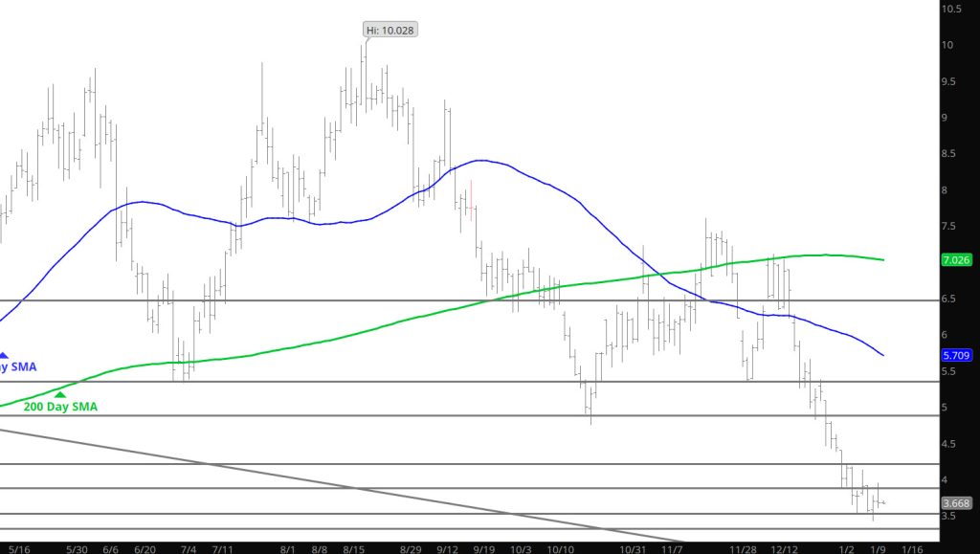
Task: Click the Hi: 10.028 high price label
Action: (390, 30)
